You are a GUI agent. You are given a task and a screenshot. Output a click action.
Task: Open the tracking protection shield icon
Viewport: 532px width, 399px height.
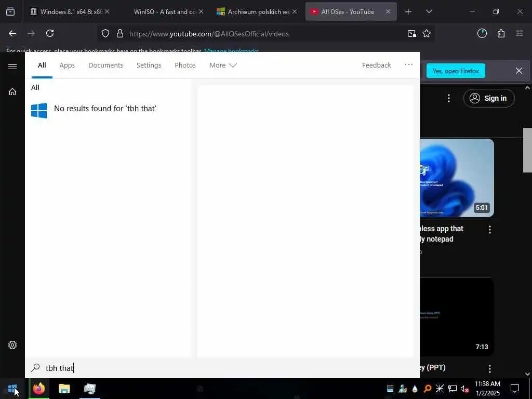coord(105,34)
